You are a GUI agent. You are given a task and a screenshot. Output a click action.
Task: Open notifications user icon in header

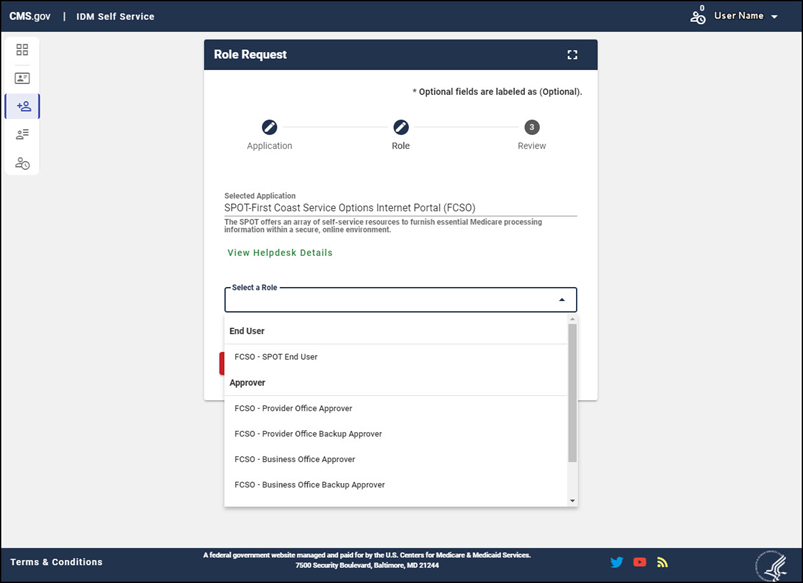pyautogui.click(x=698, y=17)
